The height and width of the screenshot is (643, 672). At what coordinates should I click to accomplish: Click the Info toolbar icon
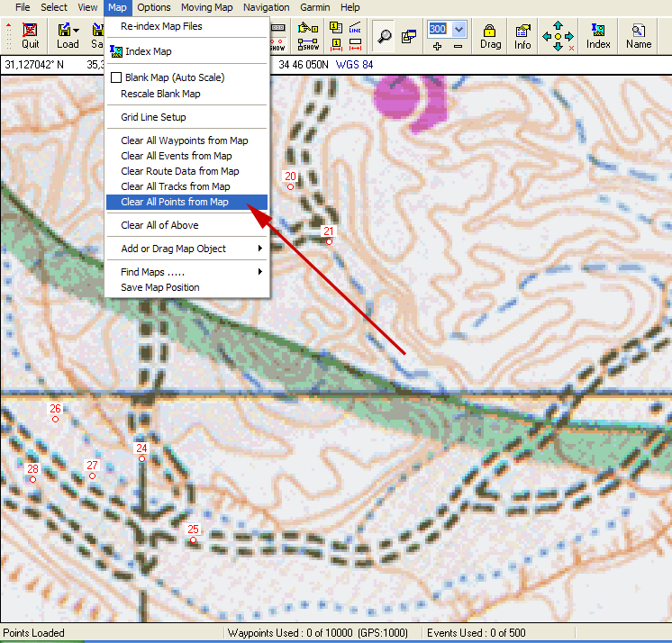[522, 36]
